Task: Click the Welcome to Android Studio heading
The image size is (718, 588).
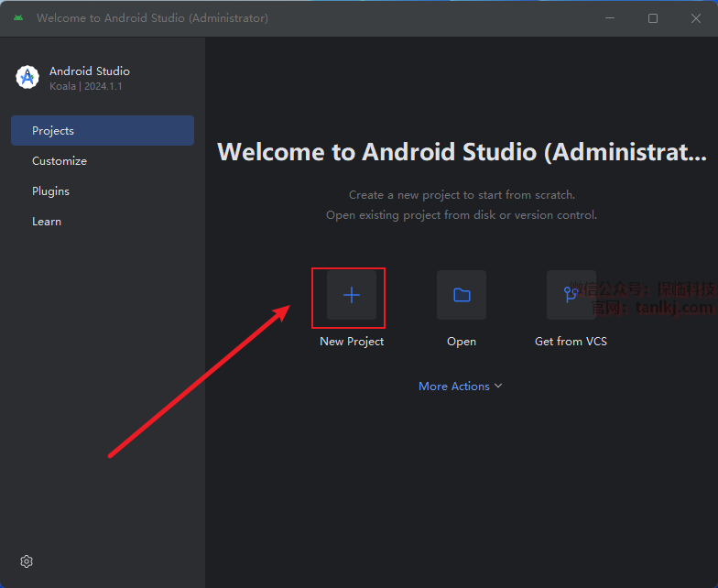Action: tap(462, 152)
